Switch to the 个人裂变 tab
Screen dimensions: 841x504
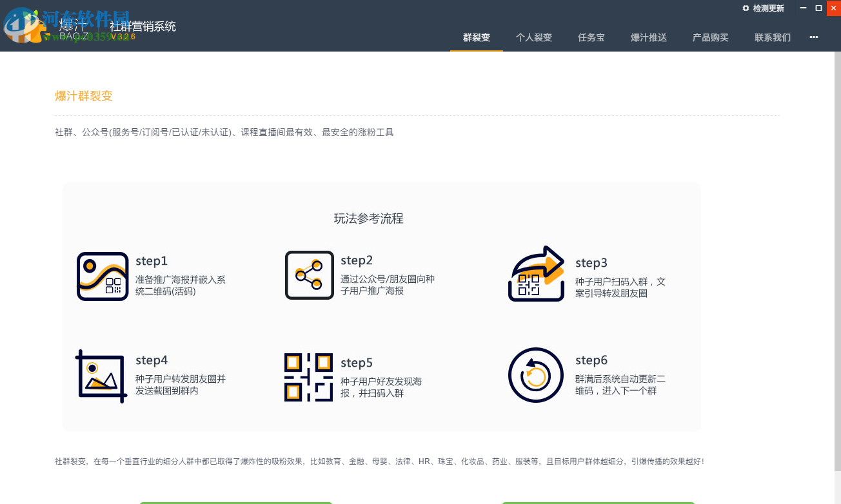click(534, 37)
